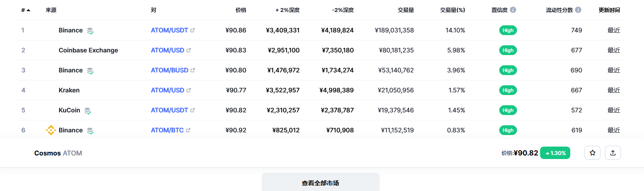Sort by the 对 column header

(x=154, y=10)
